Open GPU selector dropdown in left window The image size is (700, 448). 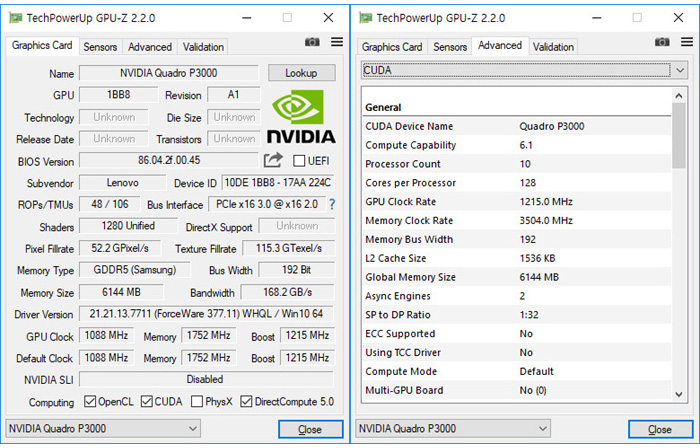coord(103,429)
